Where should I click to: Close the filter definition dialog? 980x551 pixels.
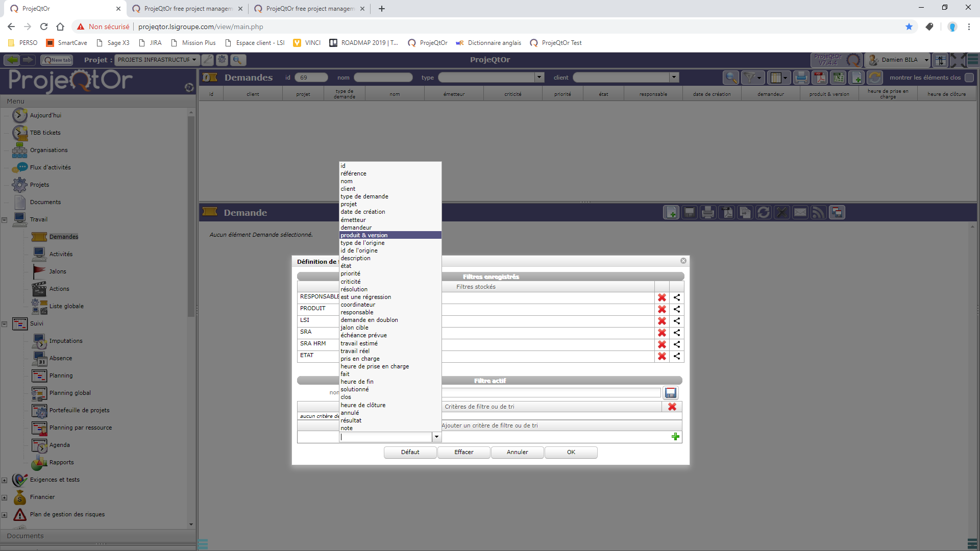pos(683,261)
